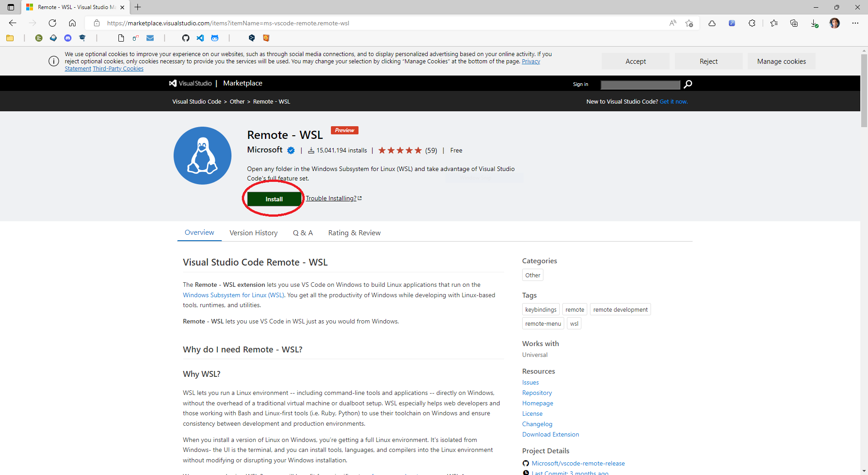Click the site info lock icon
The height and width of the screenshot is (475, 868).
(96, 23)
